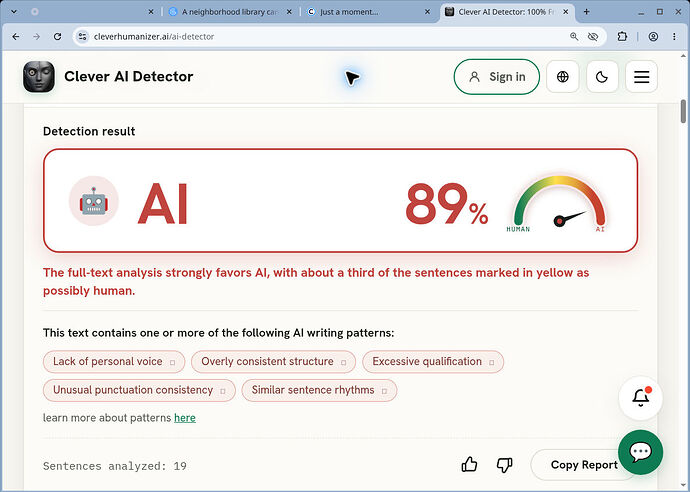The height and width of the screenshot is (492, 690).
Task: Close the 'A neighborhood library' tab
Action: 289,12
